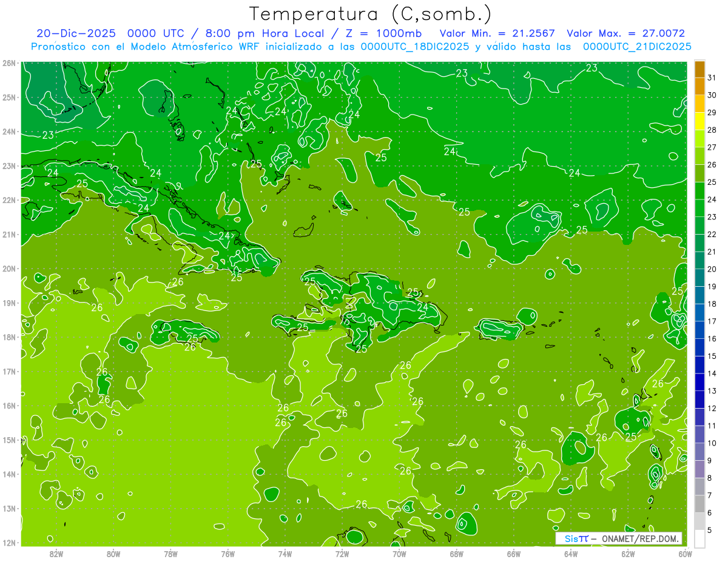Screen dimensions: 728x562
Task: Click the '22N' latitude axis label
Action: click(x=9, y=200)
